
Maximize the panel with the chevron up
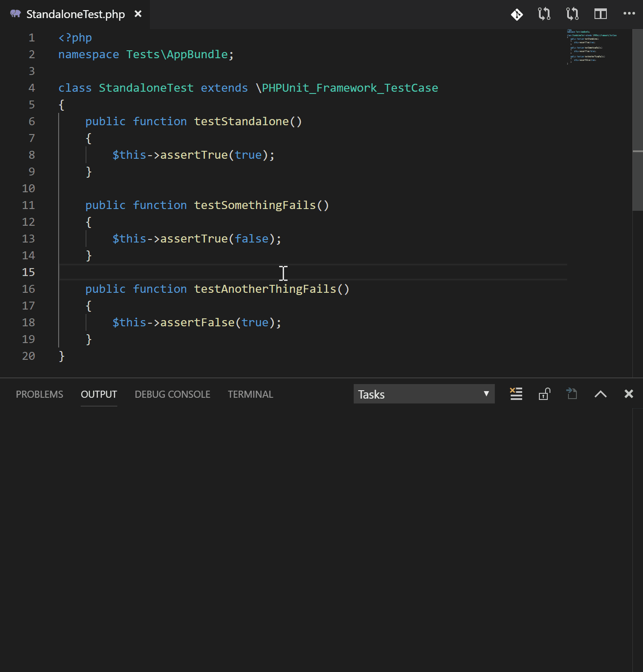click(601, 394)
